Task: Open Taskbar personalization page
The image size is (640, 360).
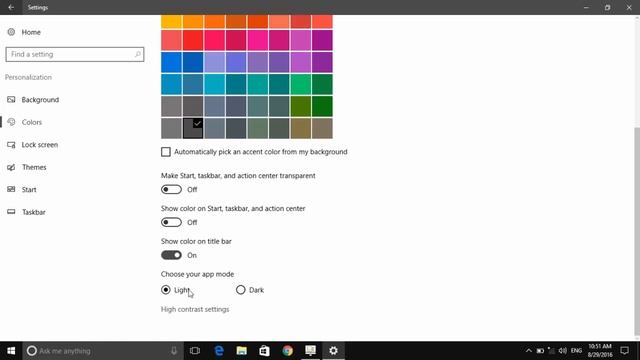Action: tap(33, 212)
